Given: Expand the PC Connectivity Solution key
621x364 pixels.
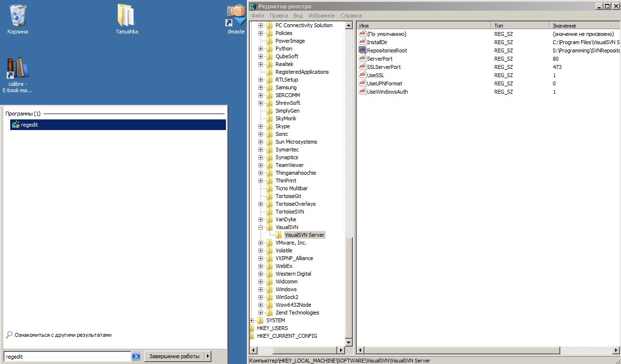Looking at the screenshot, I should (x=261, y=25).
